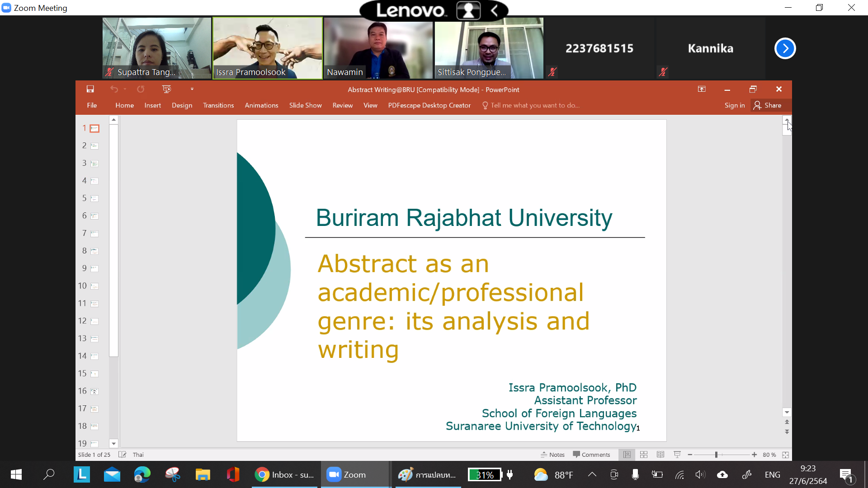
Task: Start Slide Show from status bar icon
Action: [x=677, y=455]
